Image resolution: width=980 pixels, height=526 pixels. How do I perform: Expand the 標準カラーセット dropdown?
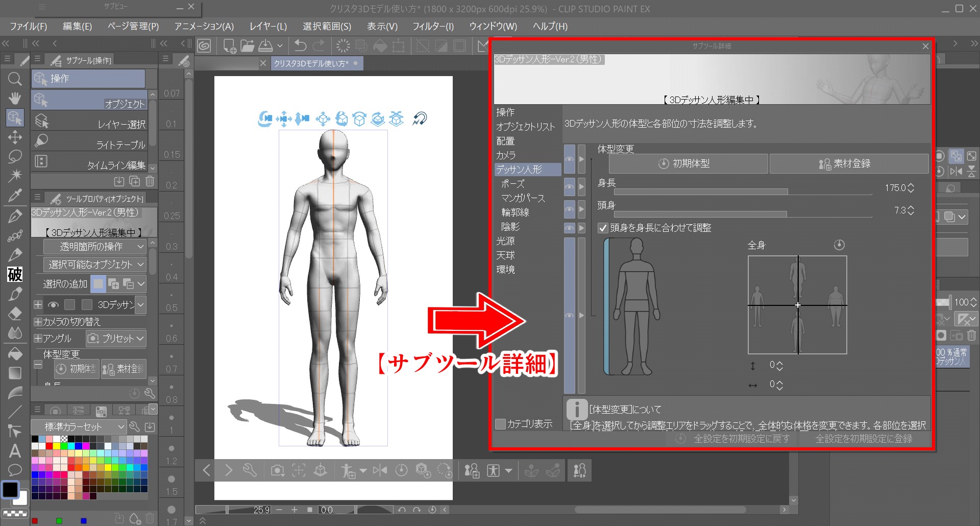[x=79, y=426]
